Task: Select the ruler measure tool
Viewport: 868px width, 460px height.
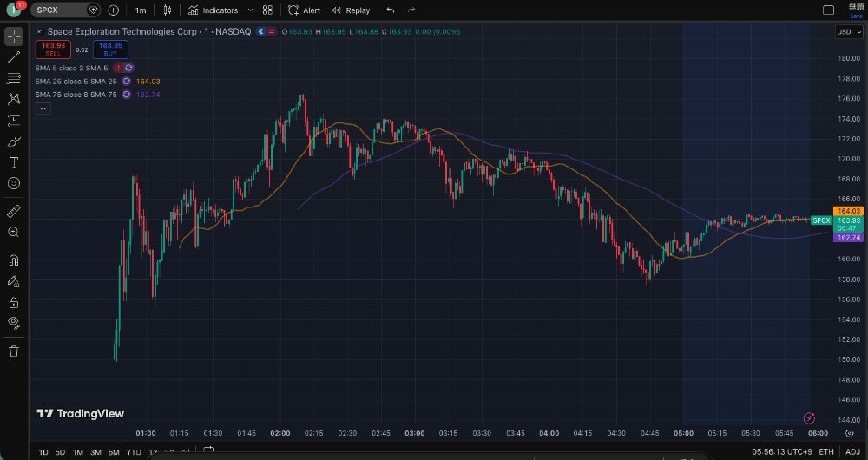Action: [14, 211]
